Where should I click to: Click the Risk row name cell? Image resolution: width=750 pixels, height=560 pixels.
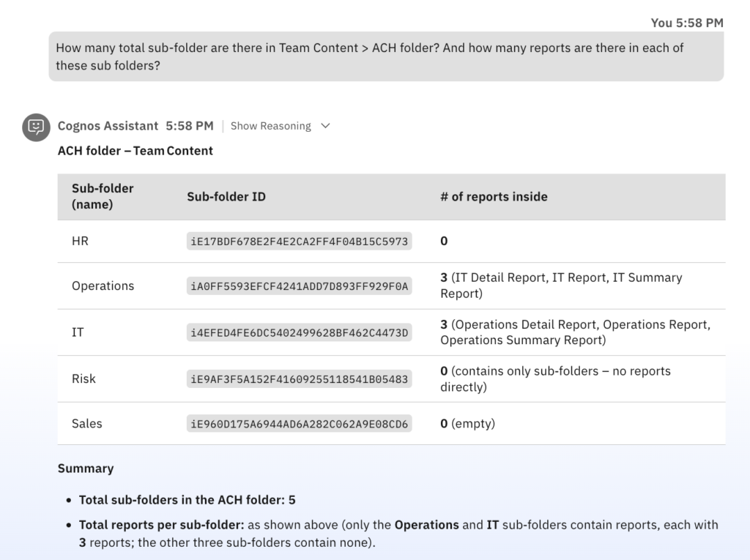83,379
